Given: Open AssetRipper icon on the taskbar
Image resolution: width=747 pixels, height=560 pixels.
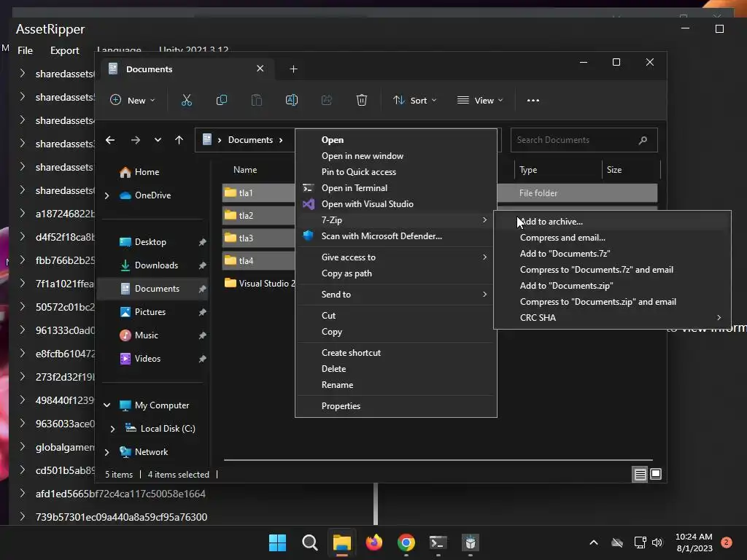Looking at the screenshot, I should (x=471, y=542).
